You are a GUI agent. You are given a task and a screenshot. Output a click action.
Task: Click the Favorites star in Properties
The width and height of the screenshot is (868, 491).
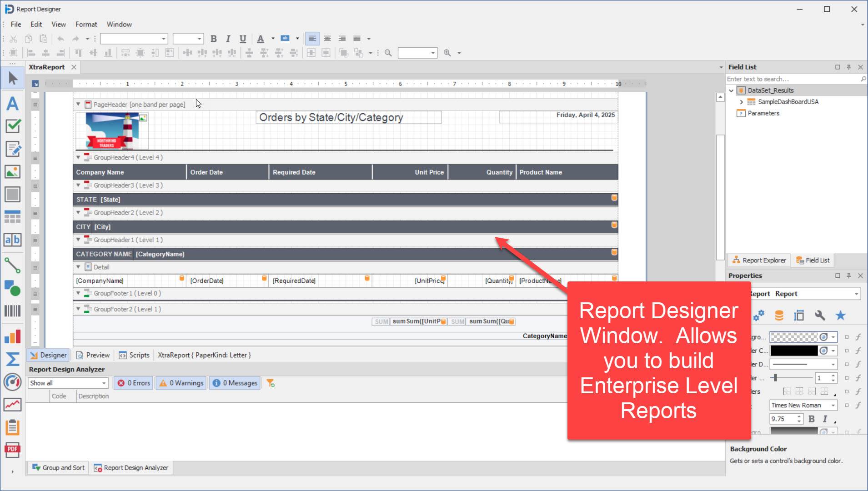tap(840, 316)
